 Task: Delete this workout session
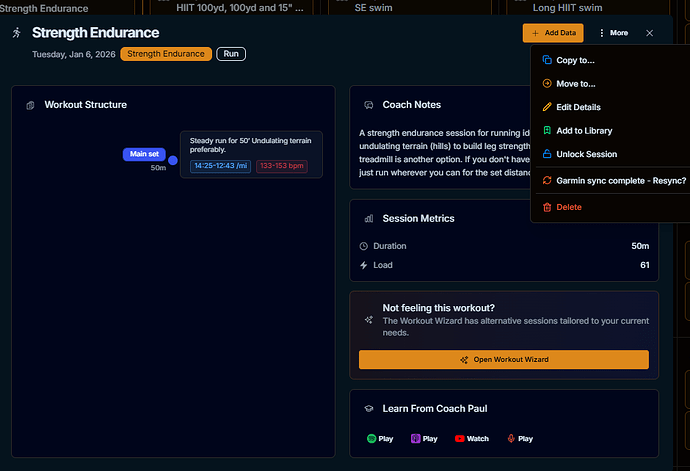(568, 207)
